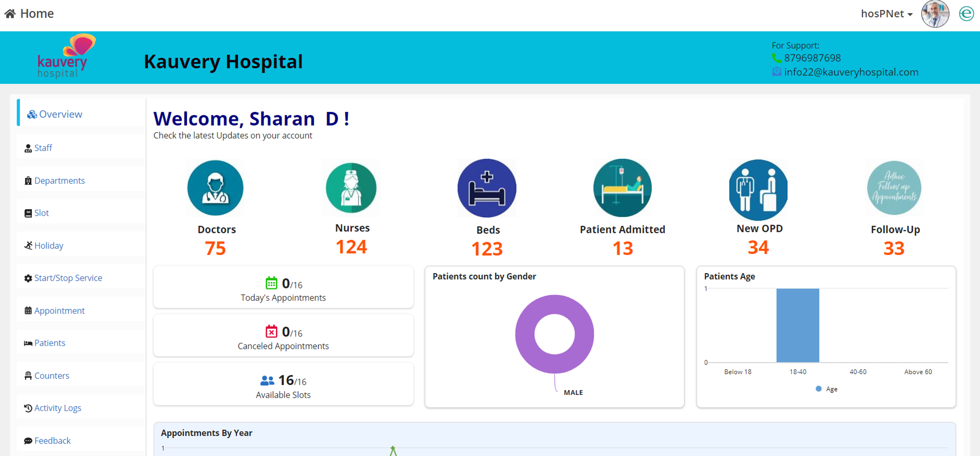Click the blue 18-40 age bar
The width and height of the screenshot is (980, 456).
798,326
